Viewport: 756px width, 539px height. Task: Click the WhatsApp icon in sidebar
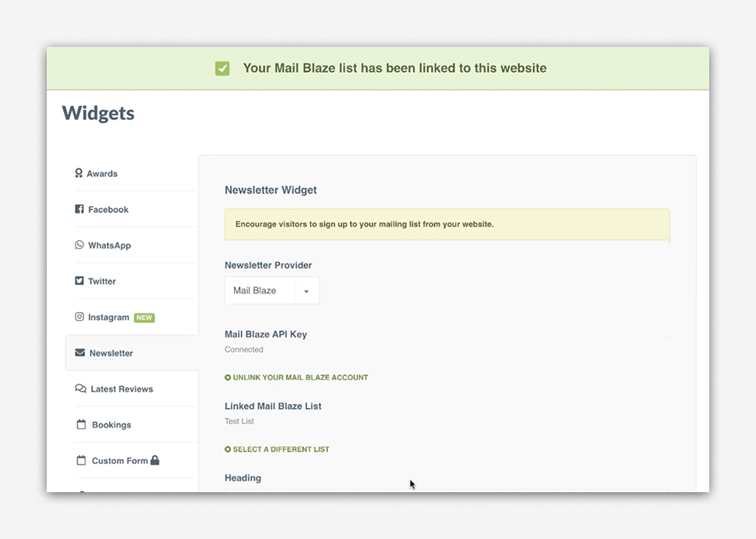click(x=79, y=245)
